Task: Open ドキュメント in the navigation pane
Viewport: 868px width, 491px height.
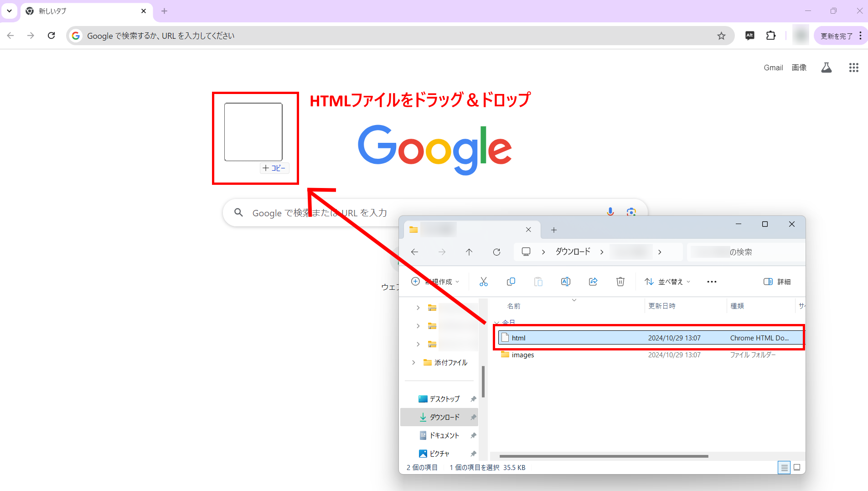Action: pyautogui.click(x=439, y=435)
